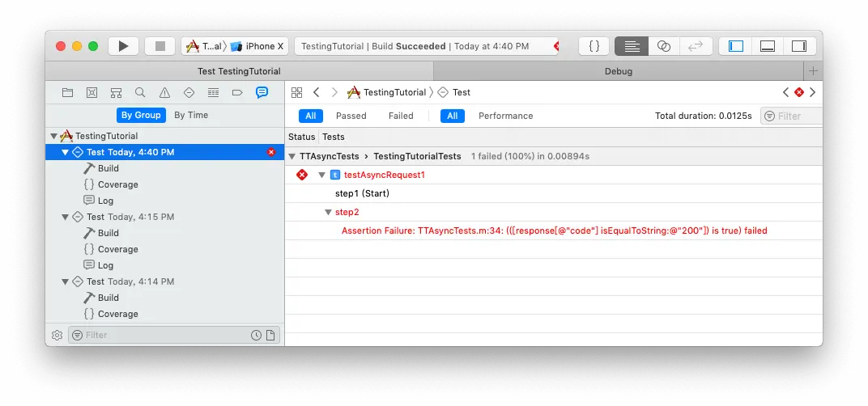Screen dimensions: 868x406
Task: Group reports By Group
Action: tap(141, 115)
